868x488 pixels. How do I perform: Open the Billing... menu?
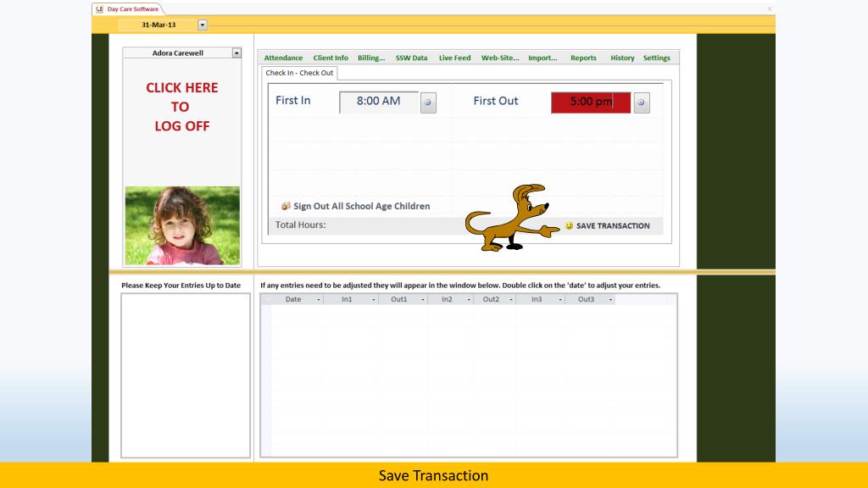371,58
